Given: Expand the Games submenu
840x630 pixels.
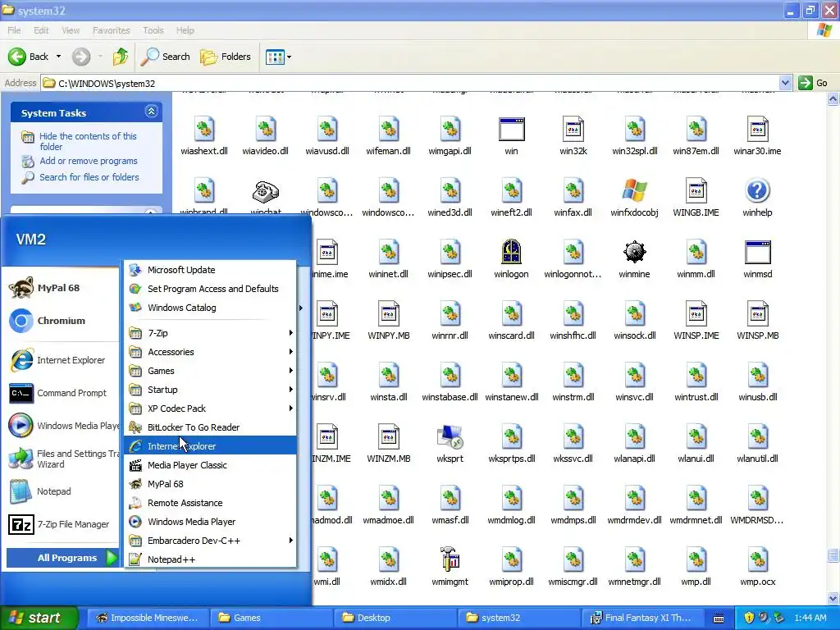Looking at the screenshot, I should click(x=211, y=371).
